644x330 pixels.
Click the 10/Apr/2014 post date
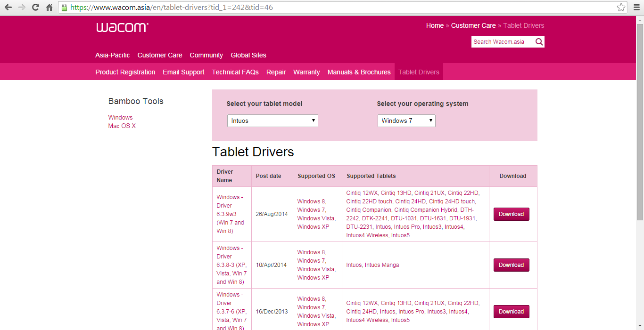tap(271, 265)
